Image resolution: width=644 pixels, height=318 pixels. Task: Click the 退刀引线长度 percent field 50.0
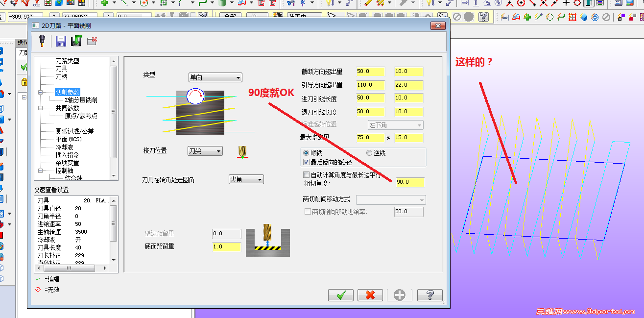pos(371,112)
